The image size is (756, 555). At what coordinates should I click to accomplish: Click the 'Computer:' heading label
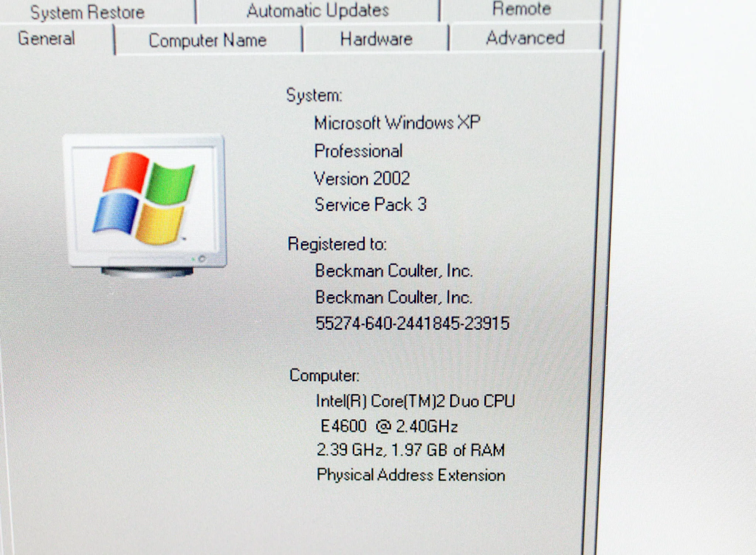pos(324,376)
